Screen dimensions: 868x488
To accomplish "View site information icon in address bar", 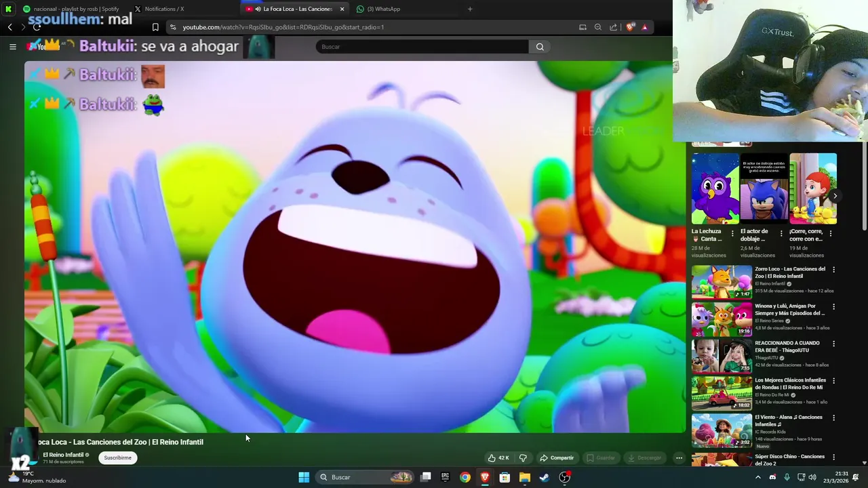I will [x=173, y=27].
